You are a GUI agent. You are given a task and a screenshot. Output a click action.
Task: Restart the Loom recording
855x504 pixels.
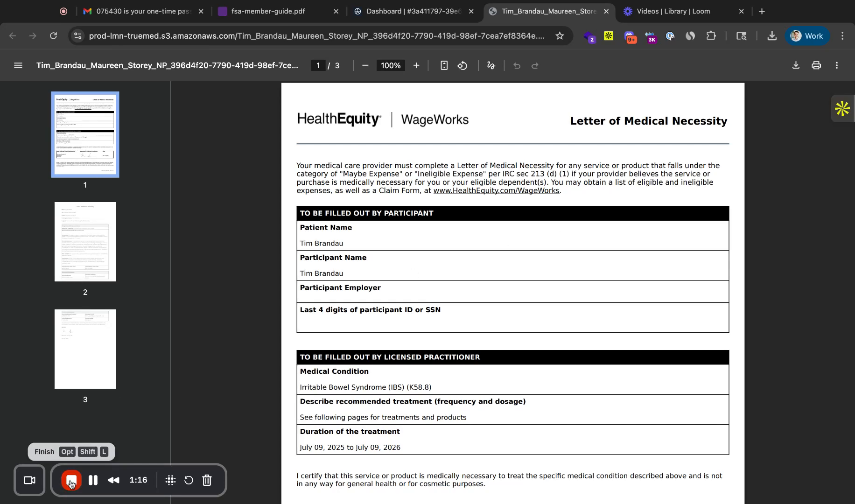[189, 480]
